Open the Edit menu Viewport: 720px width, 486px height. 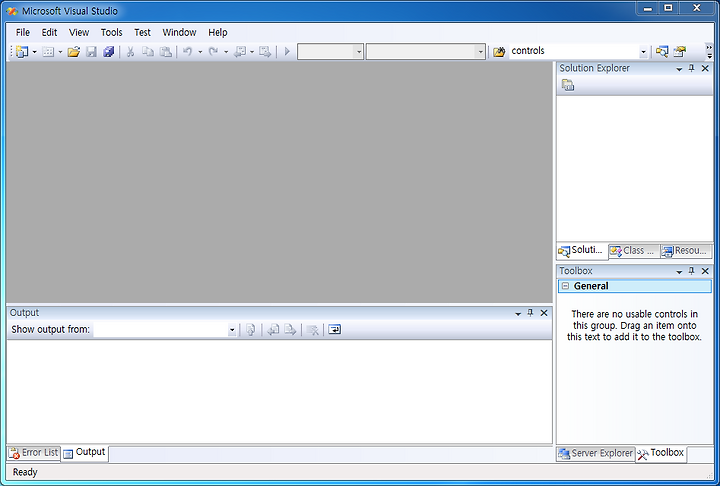tap(49, 32)
